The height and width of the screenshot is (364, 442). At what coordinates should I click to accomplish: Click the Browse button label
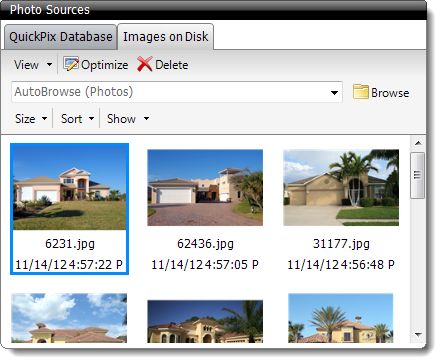click(x=390, y=93)
